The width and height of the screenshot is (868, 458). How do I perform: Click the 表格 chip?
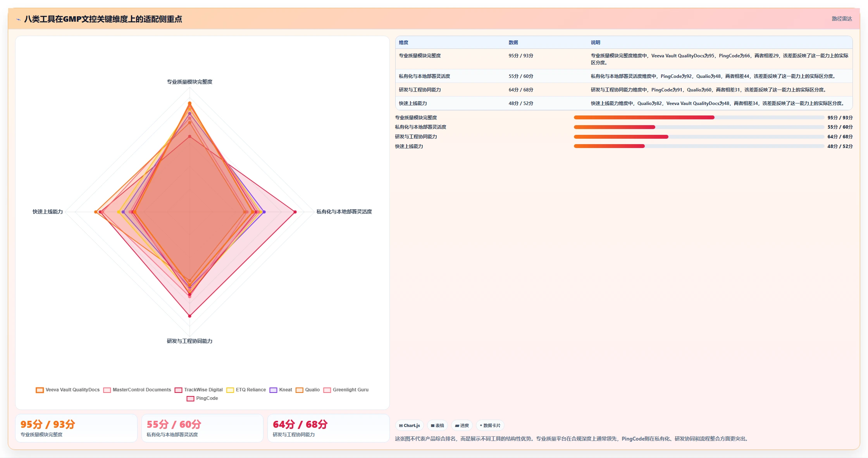437,425
